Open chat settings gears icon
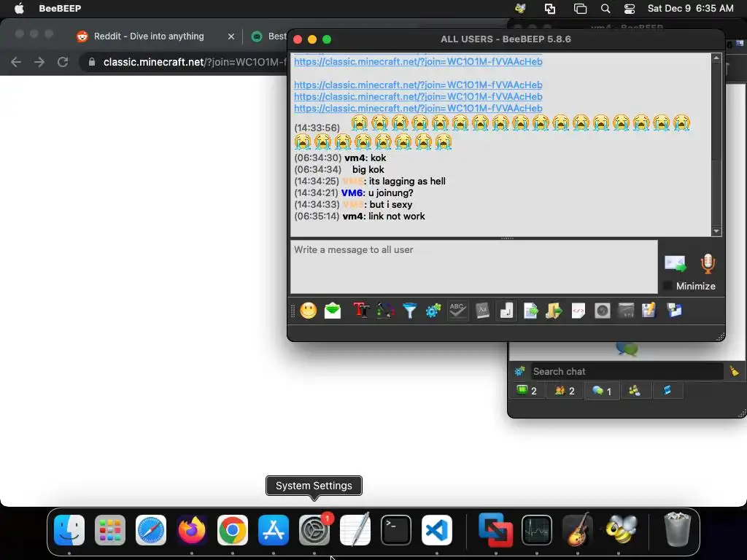 pyautogui.click(x=433, y=311)
